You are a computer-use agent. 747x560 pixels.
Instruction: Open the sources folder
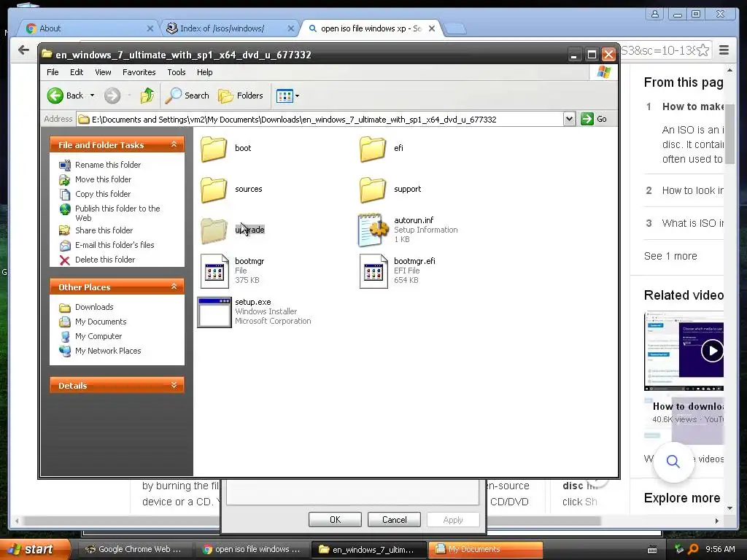[x=214, y=189]
